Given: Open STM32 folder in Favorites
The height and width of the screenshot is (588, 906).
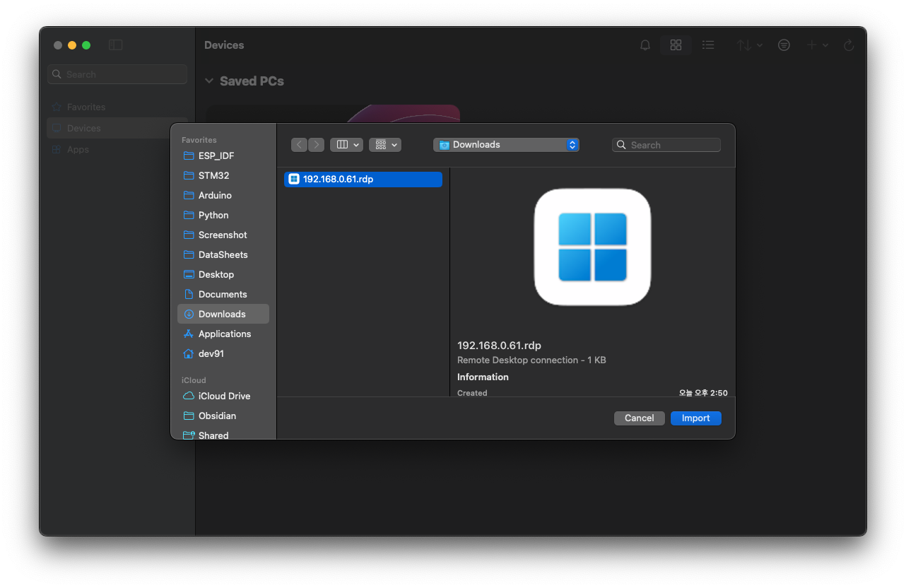Looking at the screenshot, I should tap(223, 175).
